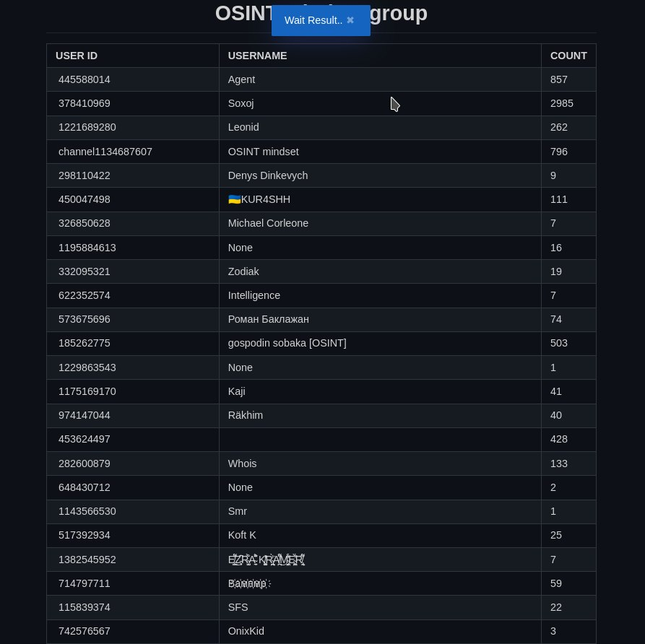Viewport: 645px width, 644px height.
Task: Select the channel1134687607 ID cell
Action: 105,152
